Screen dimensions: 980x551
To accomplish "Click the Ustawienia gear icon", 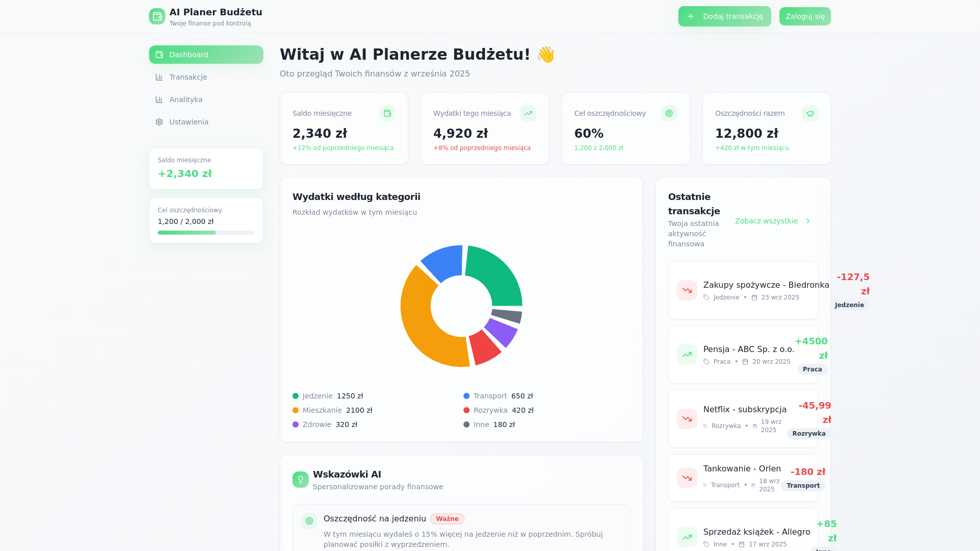I will tap(159, 122).
